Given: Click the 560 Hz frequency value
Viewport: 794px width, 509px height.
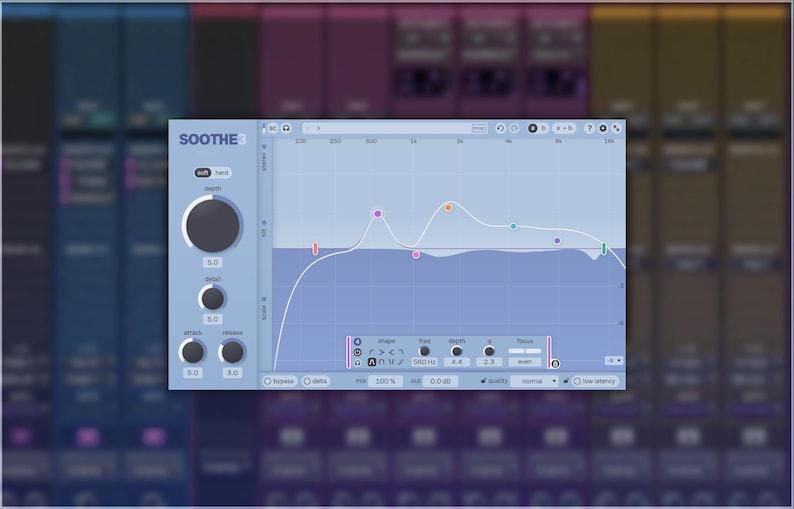Looking at the screenshot, I should point(424,362).
